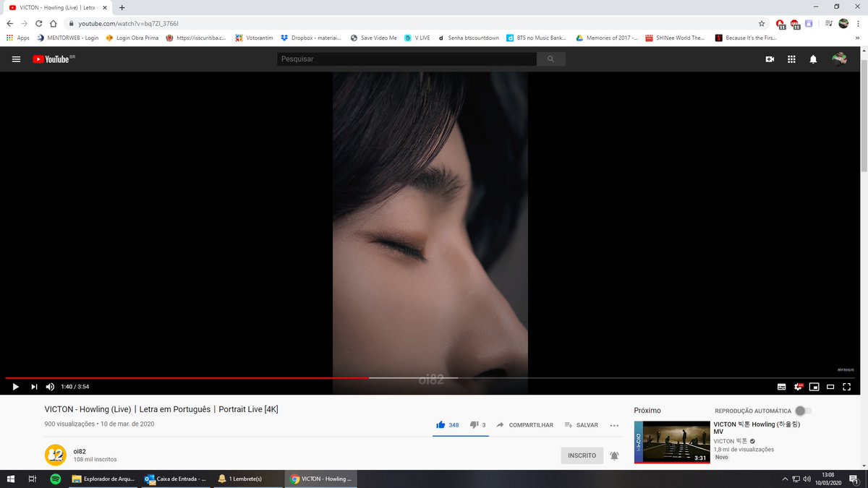
Task: Toggle video subtitles/captions
Action: point(781,387)
